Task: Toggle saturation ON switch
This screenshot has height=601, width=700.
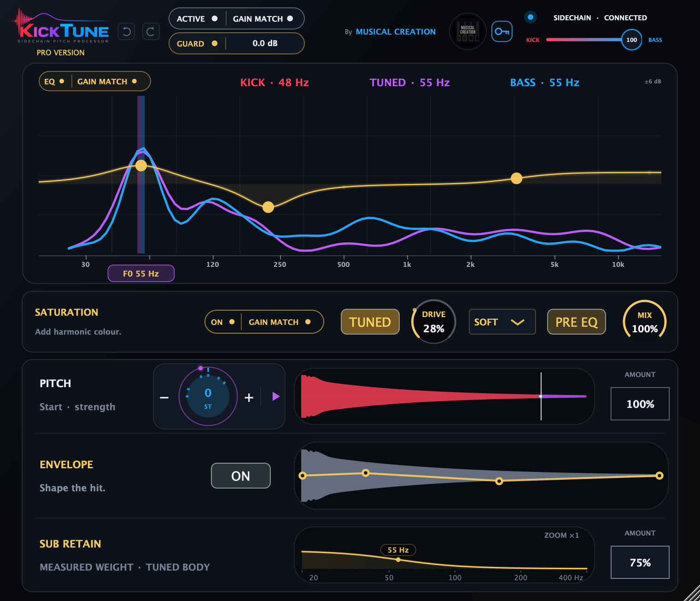Action: point(223,322)
